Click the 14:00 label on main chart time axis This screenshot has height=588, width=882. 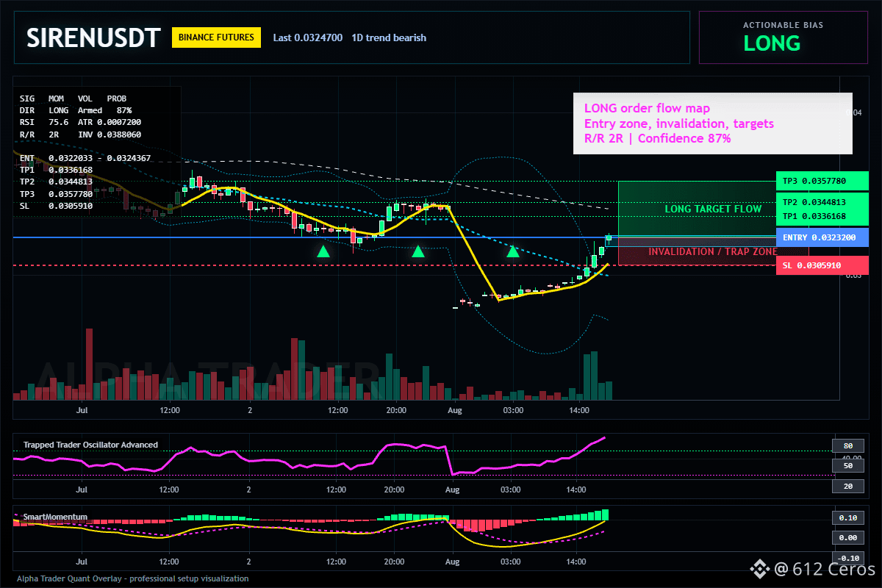578,410
